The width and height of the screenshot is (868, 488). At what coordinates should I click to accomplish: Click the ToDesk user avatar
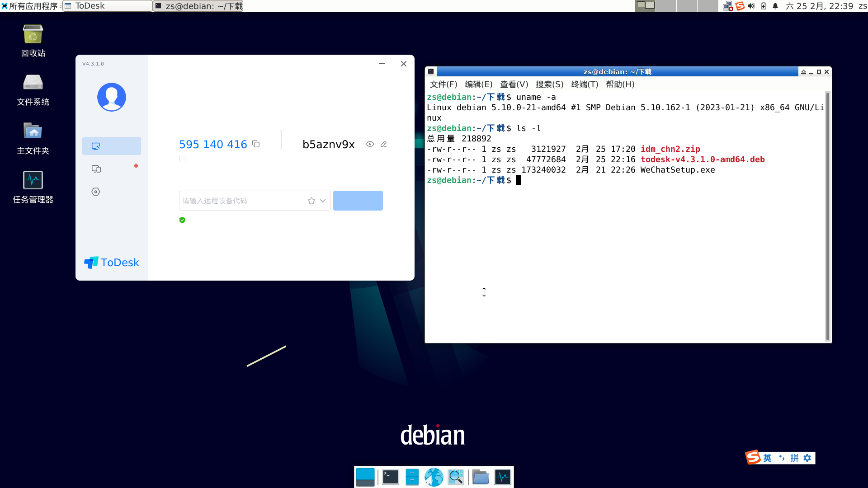pos(112,97)
